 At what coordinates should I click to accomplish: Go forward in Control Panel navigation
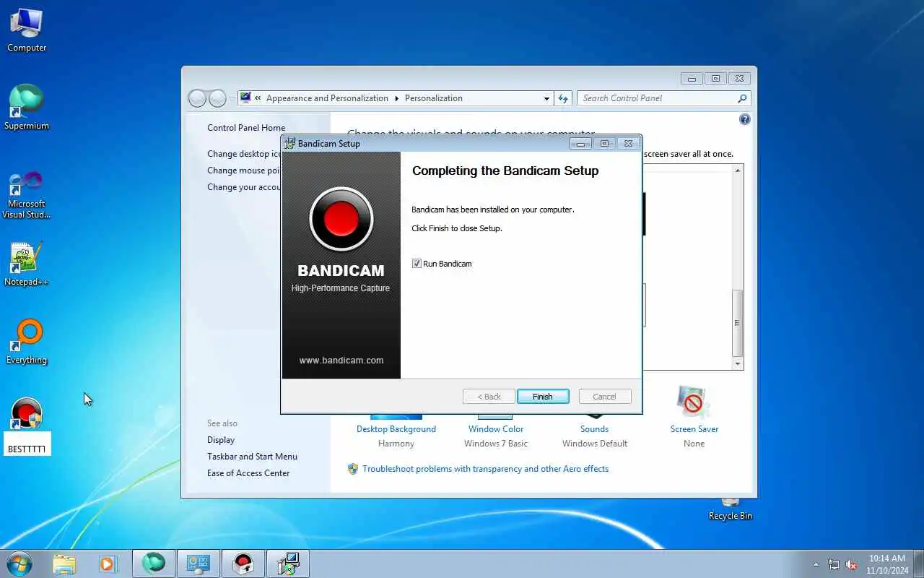[217, 98]
